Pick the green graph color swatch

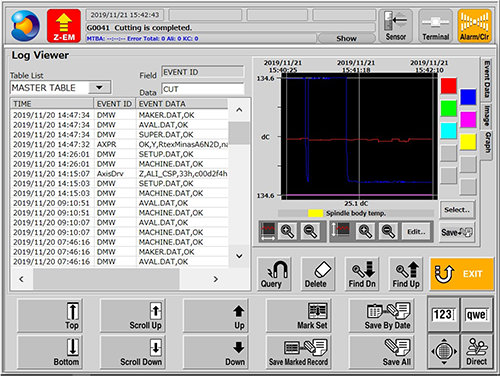pyautogui.click(x=448, y=108)
